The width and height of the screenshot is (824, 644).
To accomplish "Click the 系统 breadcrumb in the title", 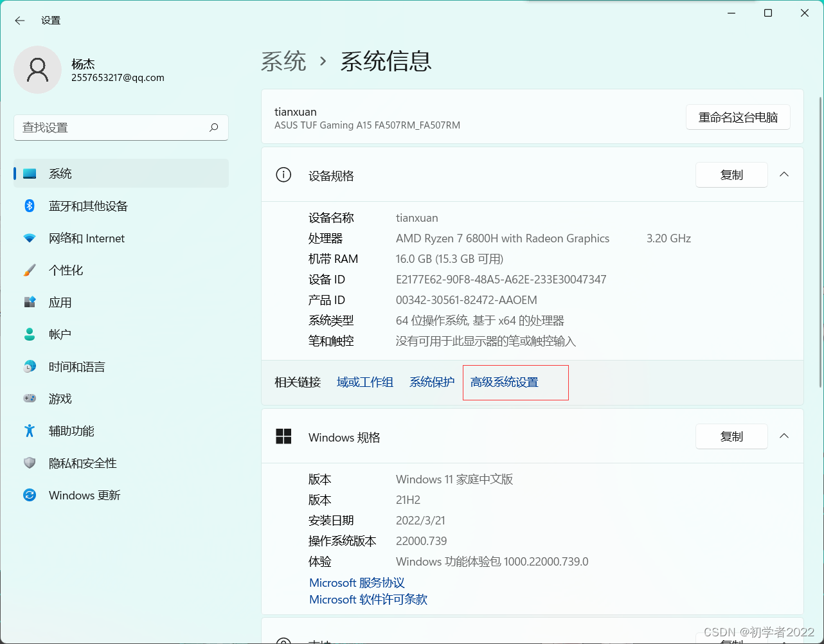I will 283,62.
